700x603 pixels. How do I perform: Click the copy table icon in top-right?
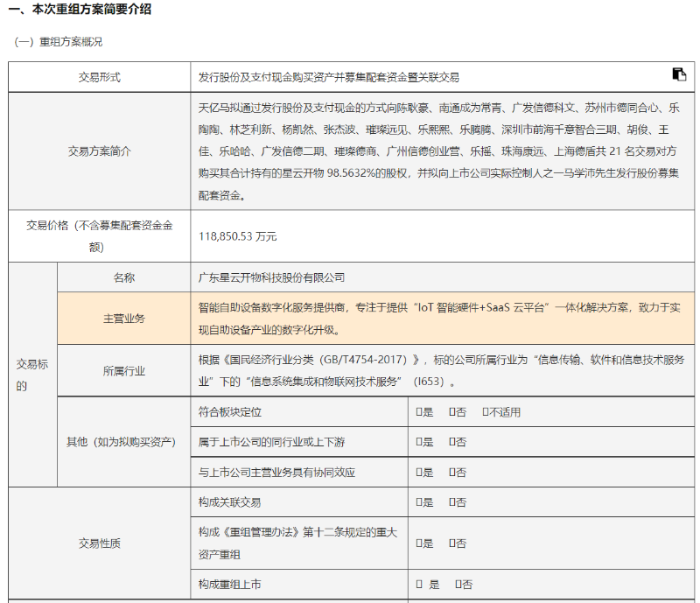(679, 74)
